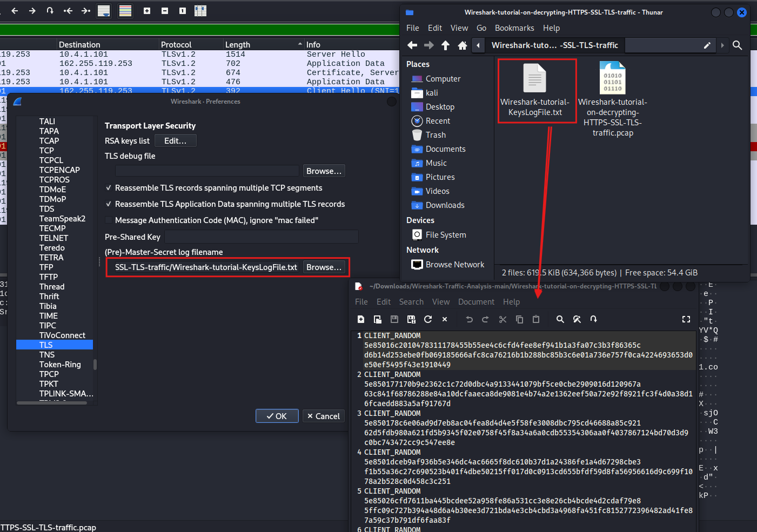The width and height of the screenshot is (757, 532).
Task: Click left path scroll arrow in Thunar
Action: (478, 45)
